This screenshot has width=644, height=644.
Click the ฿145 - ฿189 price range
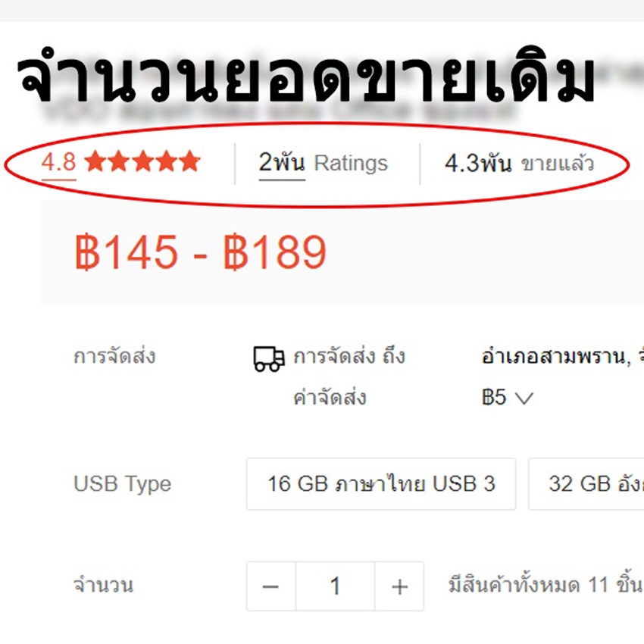[x=201, y=252]
